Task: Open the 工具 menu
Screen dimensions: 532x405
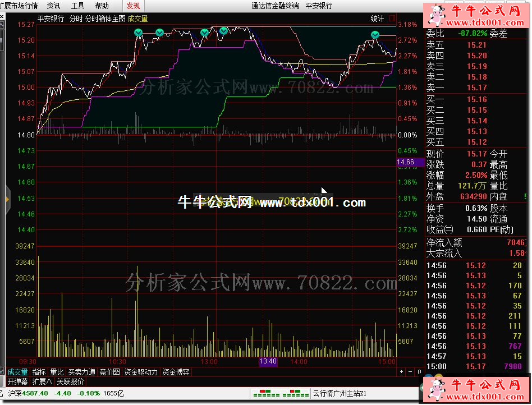Action: tap(77, 6)
